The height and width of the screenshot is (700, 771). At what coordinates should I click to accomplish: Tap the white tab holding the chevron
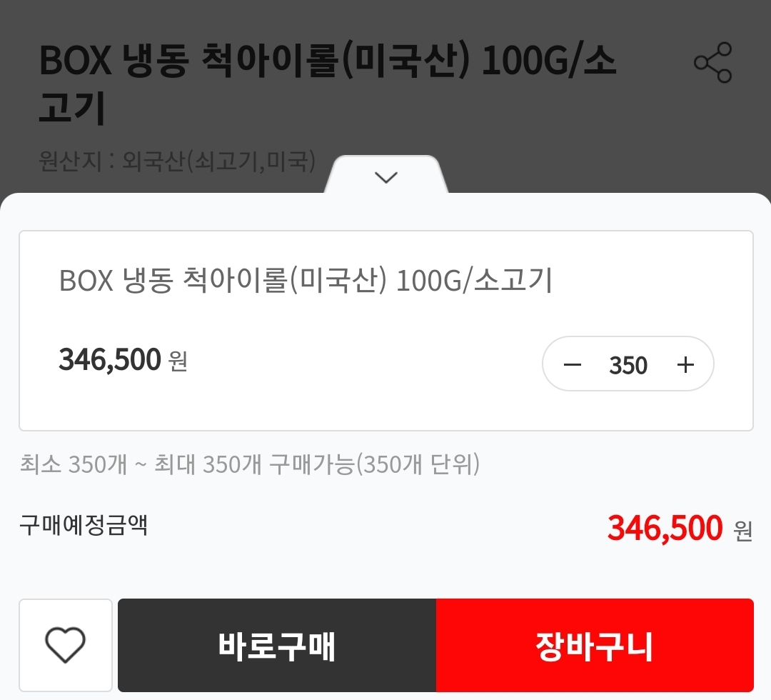pyautogui.click(x=386, y=174)
